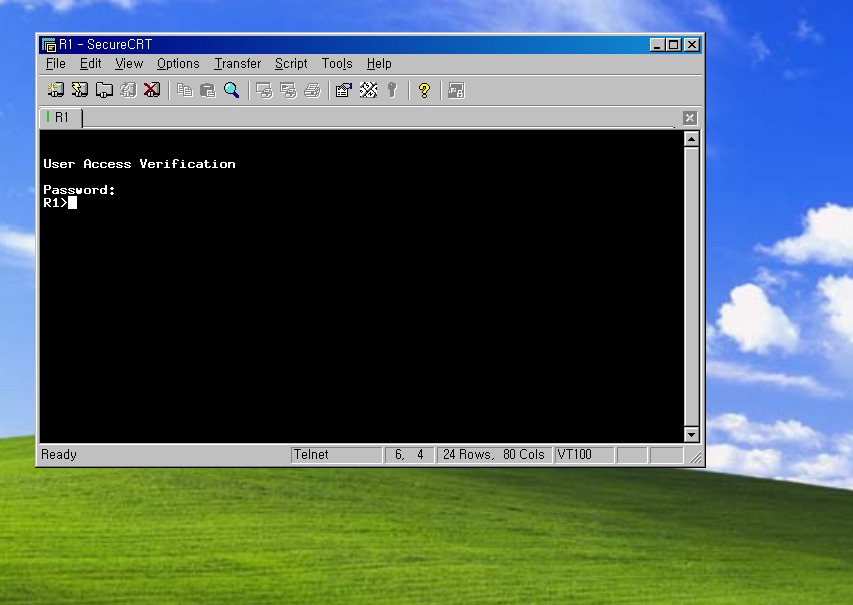Close the R1 tab with the tab bar X
The height and width of the screenshot is (605, 853).
point(690,118)
